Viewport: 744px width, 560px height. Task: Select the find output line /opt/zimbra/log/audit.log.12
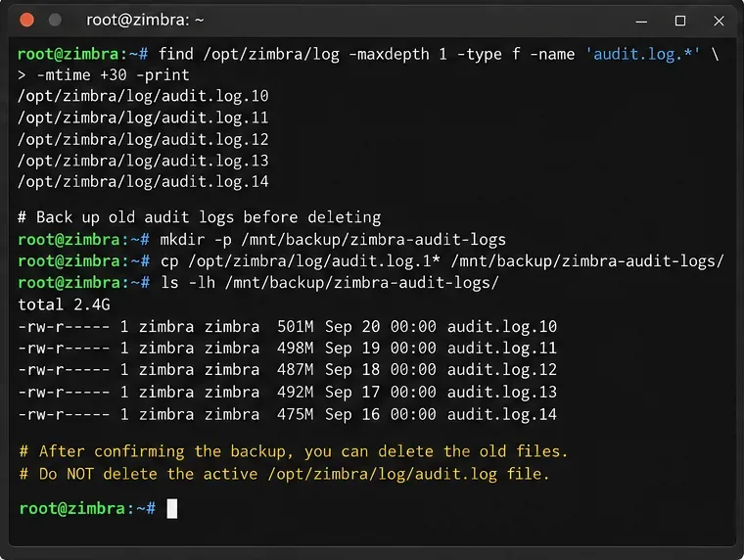pos(143,140)
